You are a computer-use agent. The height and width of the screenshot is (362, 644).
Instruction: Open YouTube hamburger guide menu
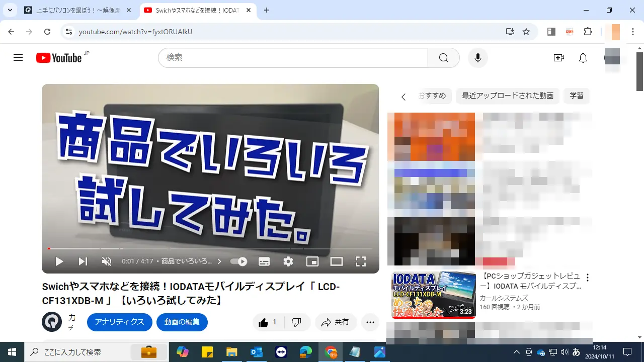click(x=18, y=58)
